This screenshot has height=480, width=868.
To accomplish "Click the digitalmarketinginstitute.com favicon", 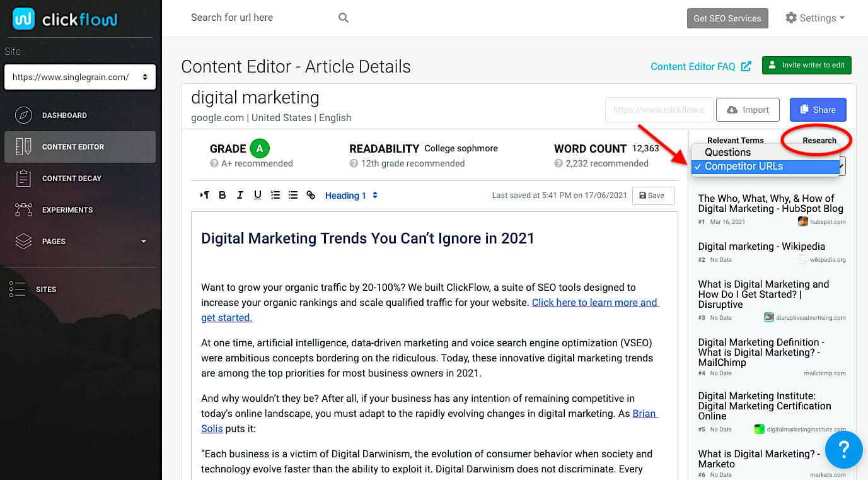I will tap(760, 429).
